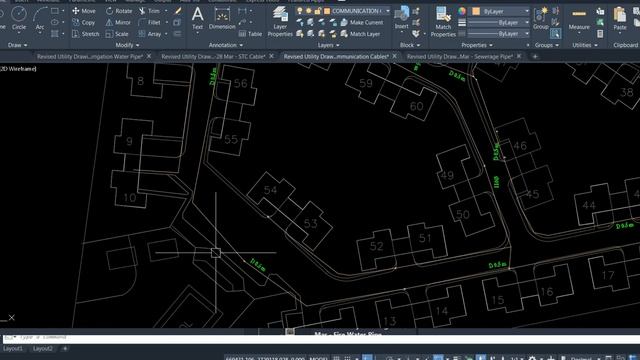
Task: Expand the Block panel
Action: (410, 45)
